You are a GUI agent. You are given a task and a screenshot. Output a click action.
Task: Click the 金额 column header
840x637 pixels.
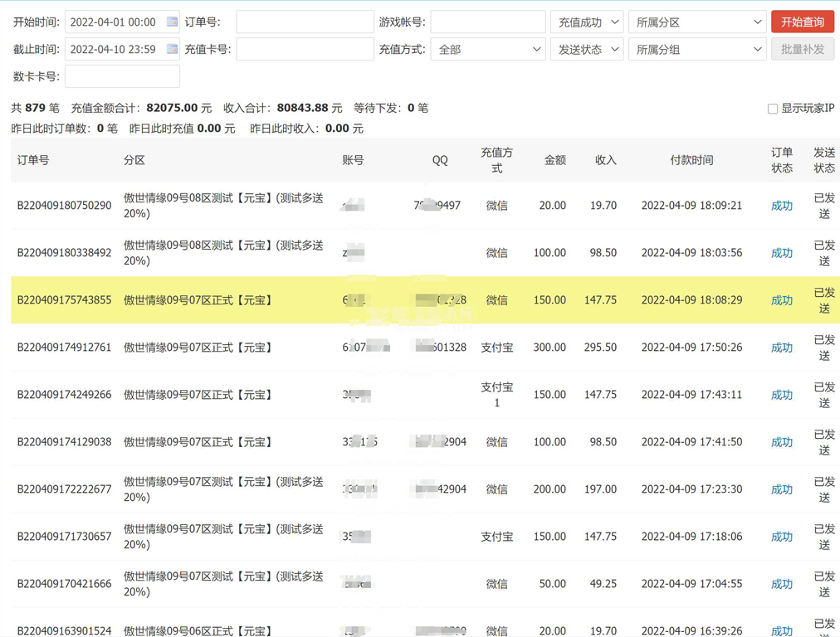pos(554,160)
